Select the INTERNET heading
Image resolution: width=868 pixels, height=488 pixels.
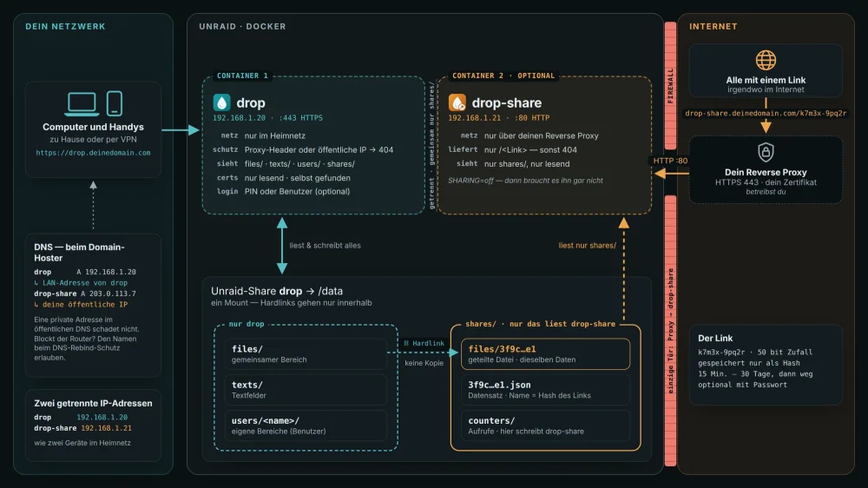click(x=713, y=27)
